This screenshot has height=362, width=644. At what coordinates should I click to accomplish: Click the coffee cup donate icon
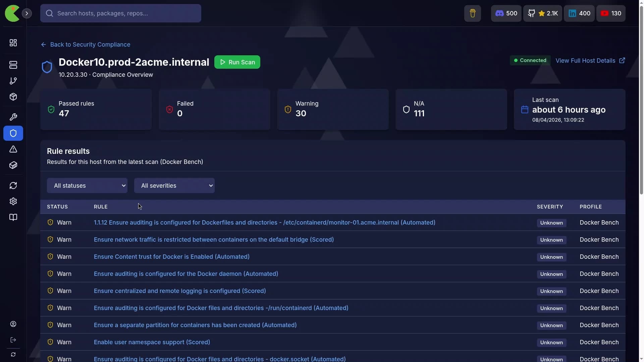(473, 13)
